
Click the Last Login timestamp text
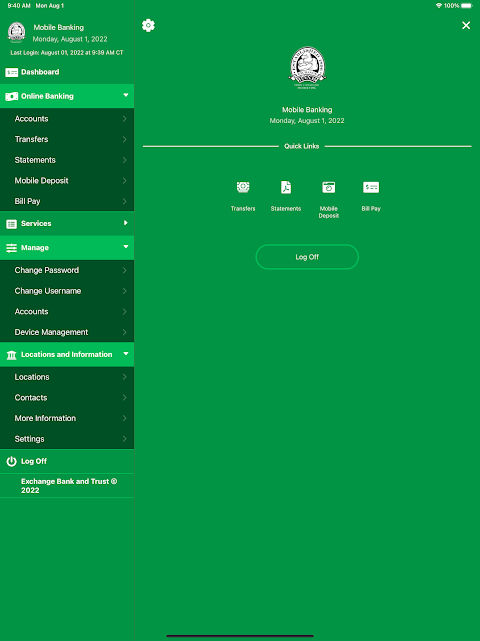coord(67,53)
